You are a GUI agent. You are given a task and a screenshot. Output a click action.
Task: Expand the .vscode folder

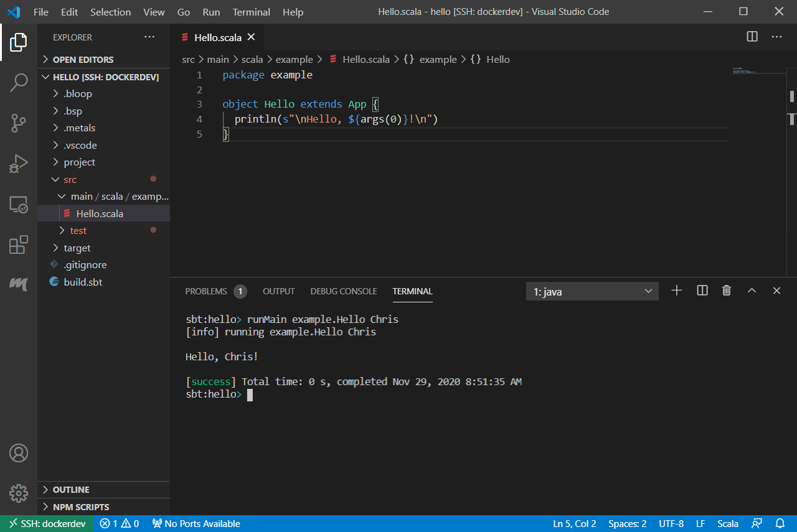point(103,146)
